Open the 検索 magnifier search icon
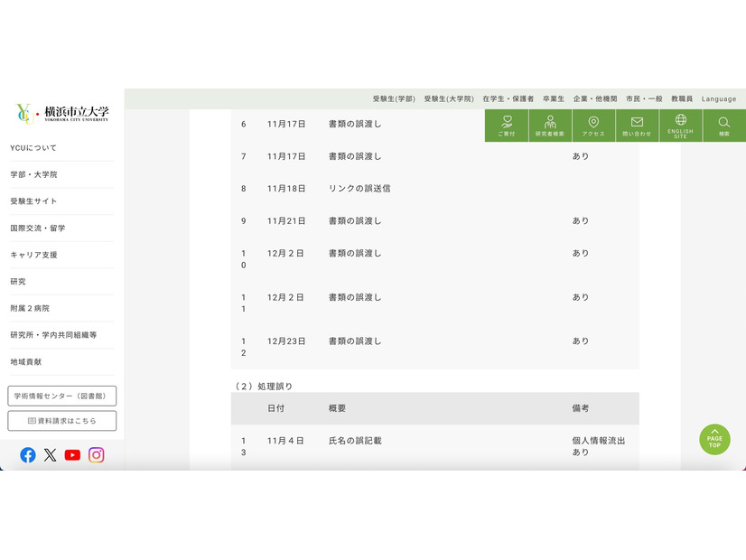This screenshot has width=746, height=560. pyautogui.click(x=723, y=126)
